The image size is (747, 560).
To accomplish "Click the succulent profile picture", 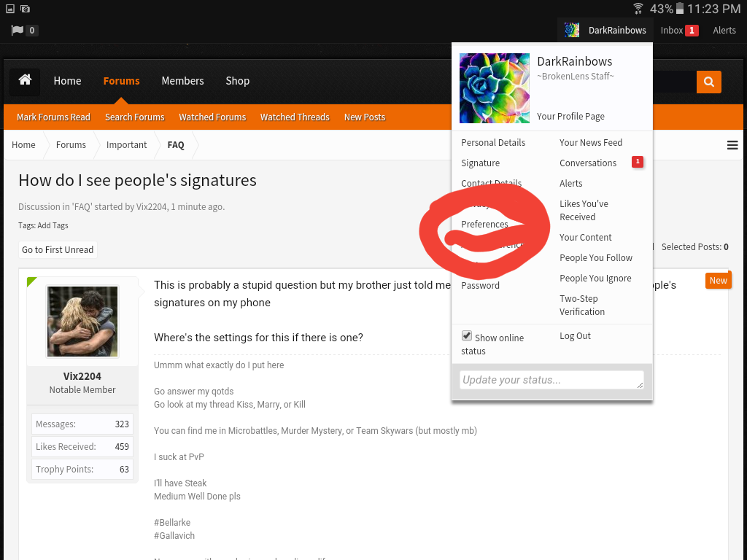I will point(494,88).
